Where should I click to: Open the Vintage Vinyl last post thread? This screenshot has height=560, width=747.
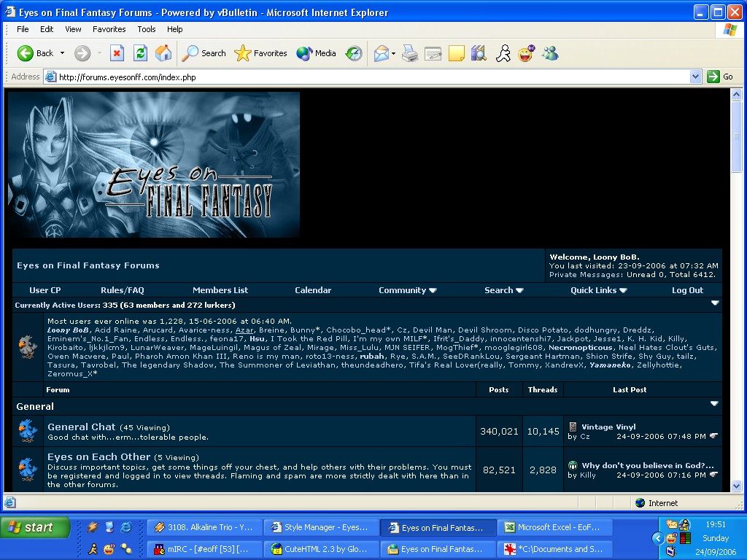click(608, 427)
